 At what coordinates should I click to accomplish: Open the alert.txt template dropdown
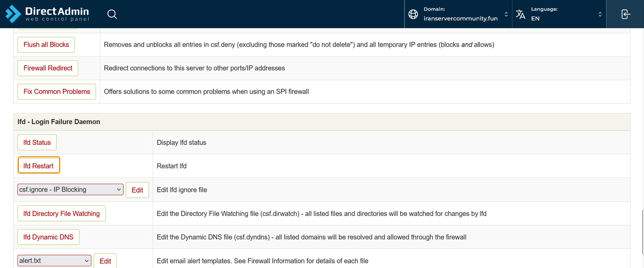(54, 261)
